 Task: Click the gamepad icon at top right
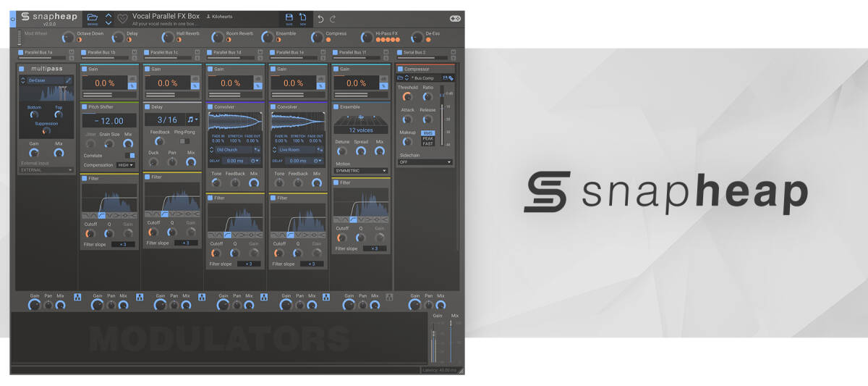[455, 18]
